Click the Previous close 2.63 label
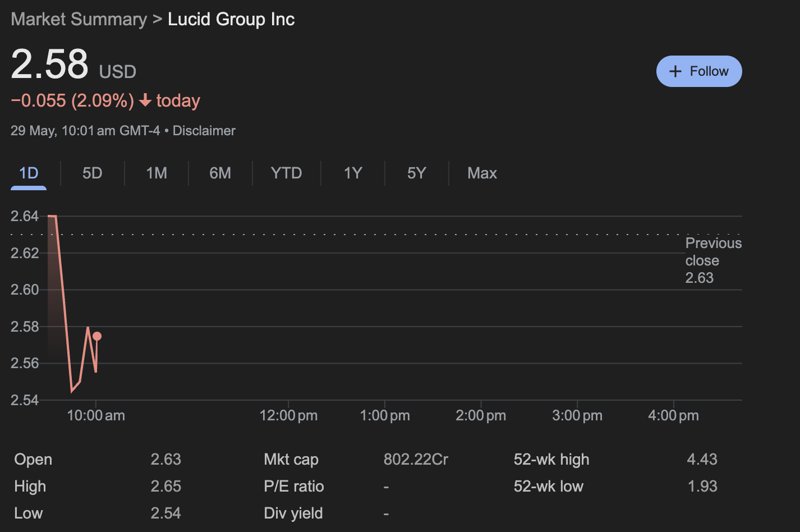The width and height of the screenshot is (800, 532). [x=714, y=260]
